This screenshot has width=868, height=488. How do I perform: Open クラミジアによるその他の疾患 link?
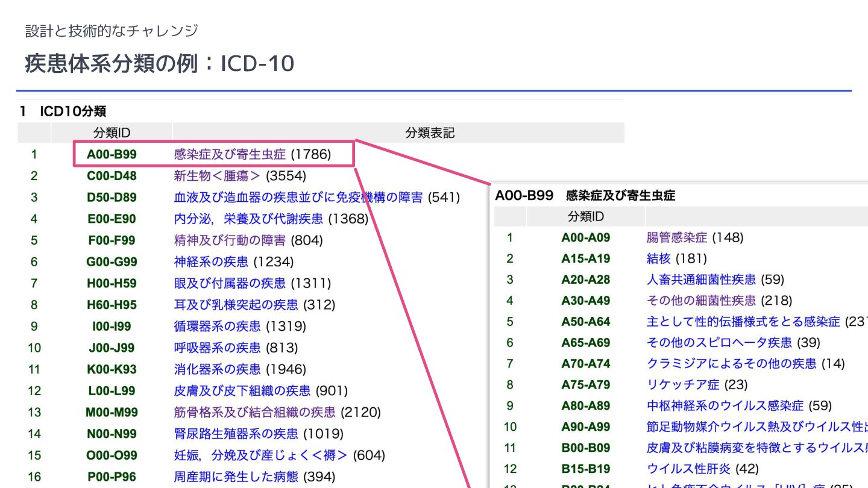coord(732,363)
